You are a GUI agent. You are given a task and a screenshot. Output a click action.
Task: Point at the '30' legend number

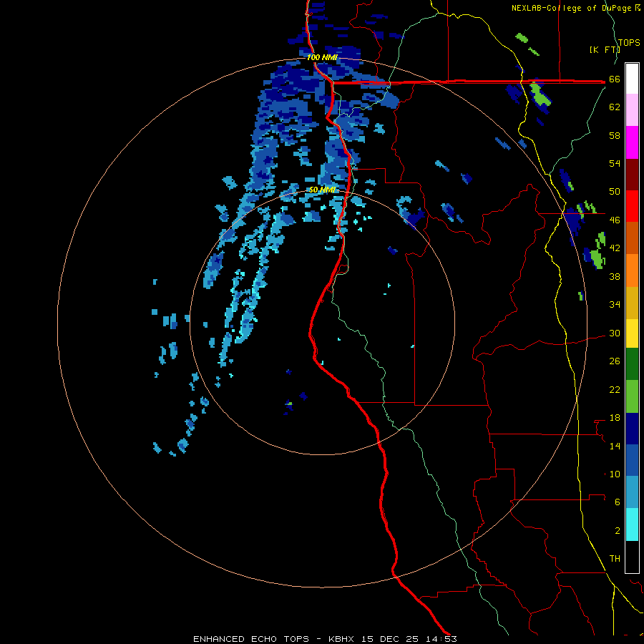[x=615, y=333]
